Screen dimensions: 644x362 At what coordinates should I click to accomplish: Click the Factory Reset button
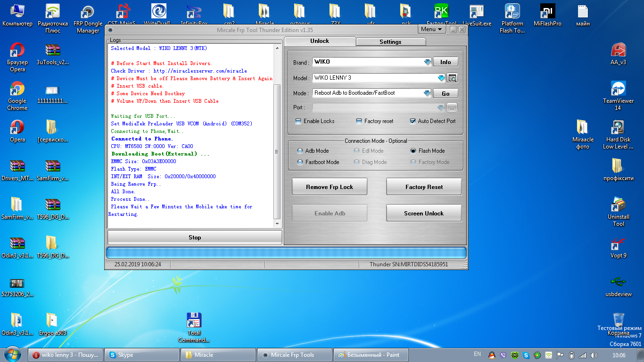(424, 187)
